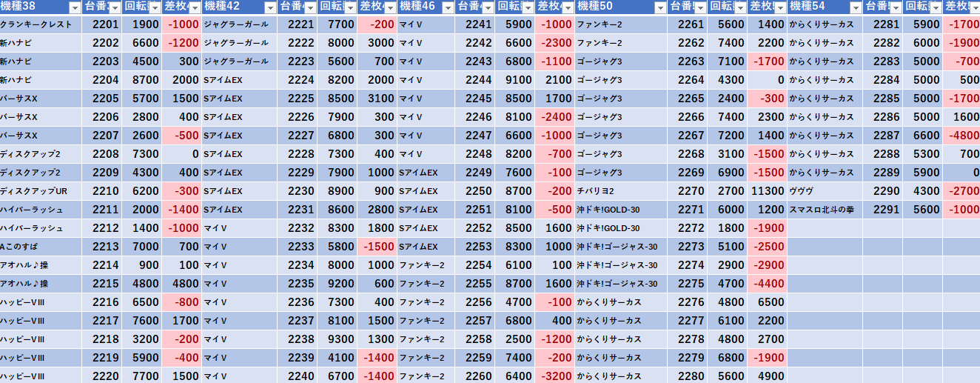Select the -4800 difference cell for unit 2287
Viewport: 980px width, 383px height.
[961, 136]
